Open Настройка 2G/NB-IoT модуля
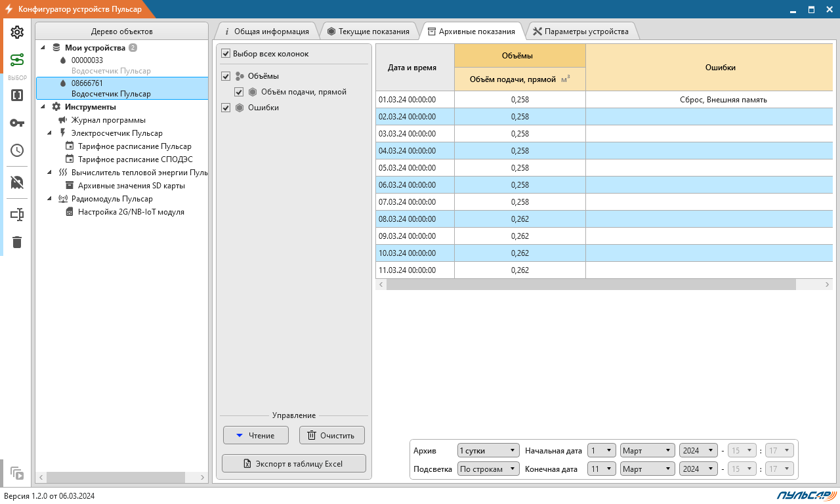The width and height of the screenshot is (840, 504). (x=131, y=212)
